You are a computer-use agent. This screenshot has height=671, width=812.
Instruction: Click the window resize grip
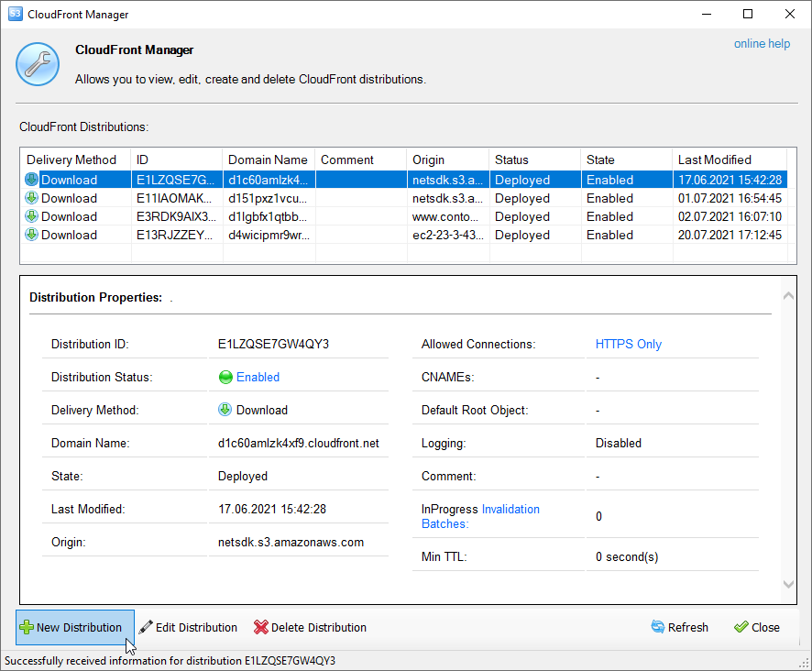(x=805, y=663)
